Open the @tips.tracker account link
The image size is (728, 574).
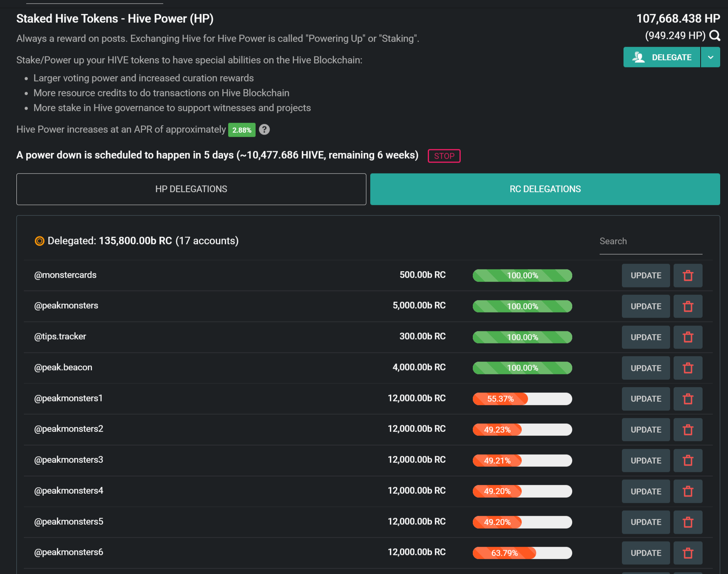point(60,336)
